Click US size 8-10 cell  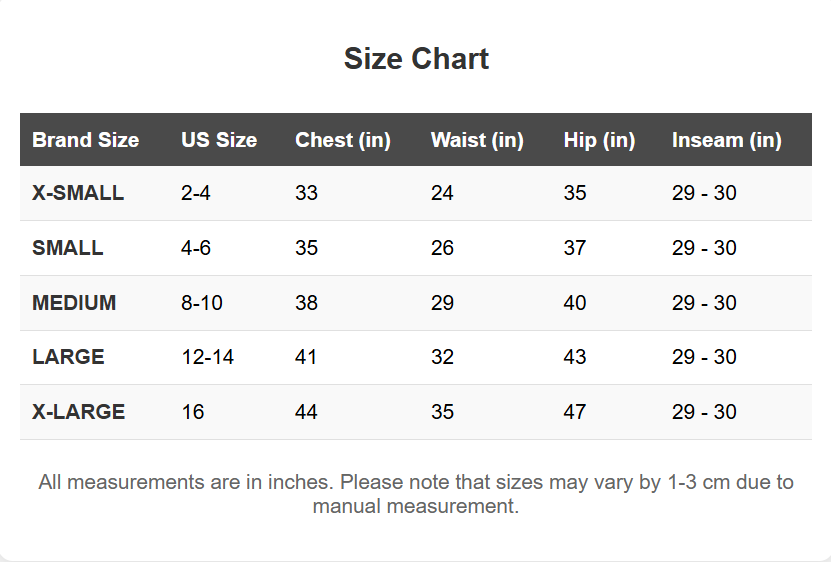coord(202,303)
